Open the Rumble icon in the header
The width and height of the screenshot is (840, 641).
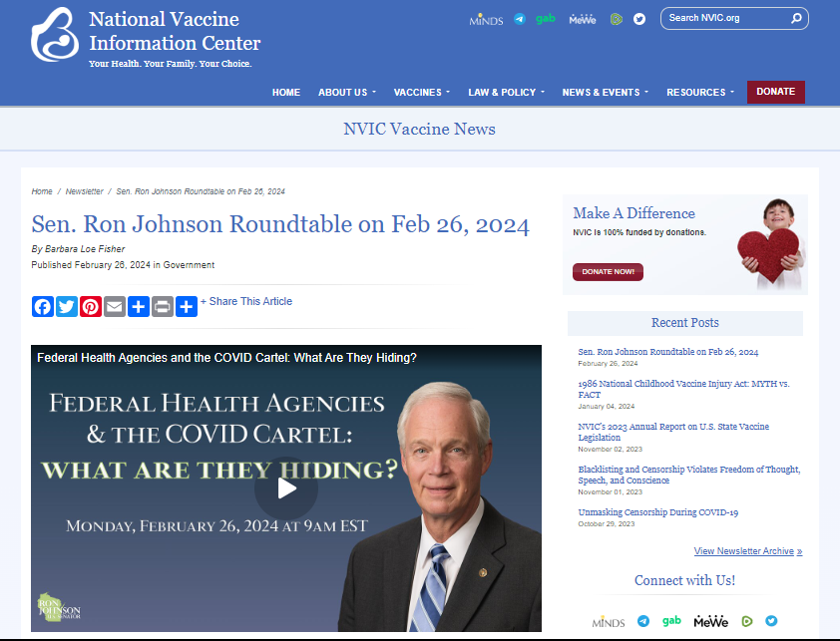pyautogui.click(x=617, y=20)
